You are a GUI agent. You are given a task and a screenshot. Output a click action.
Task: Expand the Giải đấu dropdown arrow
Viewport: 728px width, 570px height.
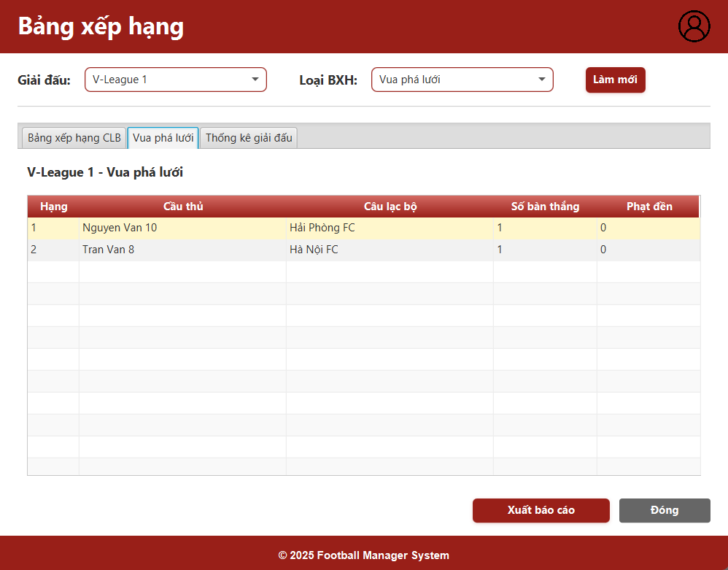click(x=255, y=80)
